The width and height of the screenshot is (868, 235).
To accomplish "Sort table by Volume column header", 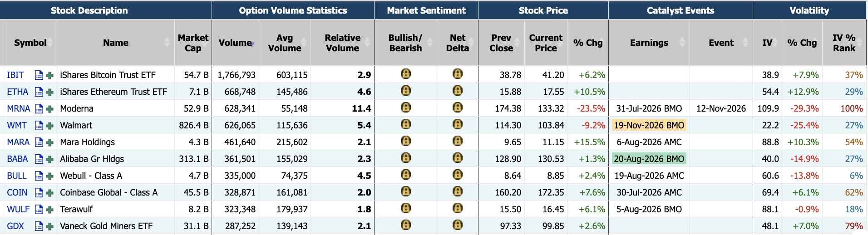I will [x=235, y=43].
